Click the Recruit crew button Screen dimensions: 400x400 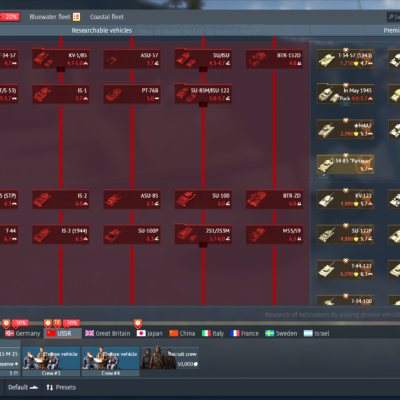point(170,358)
